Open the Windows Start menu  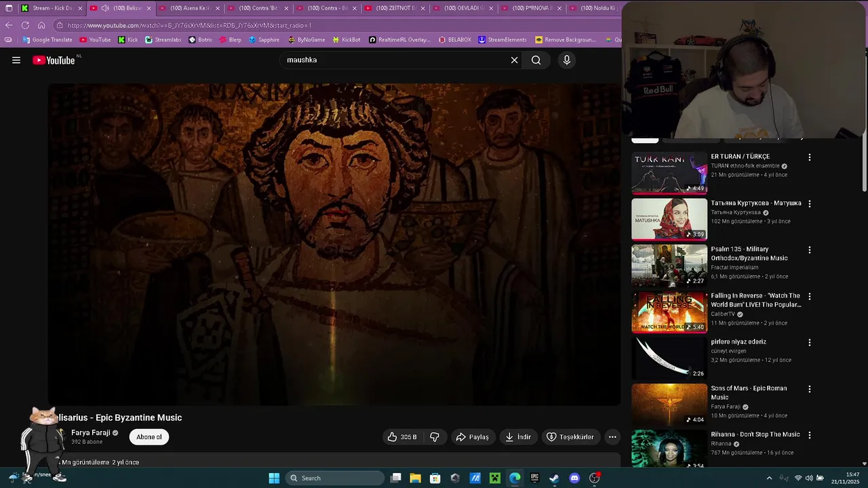pos(274,478)
